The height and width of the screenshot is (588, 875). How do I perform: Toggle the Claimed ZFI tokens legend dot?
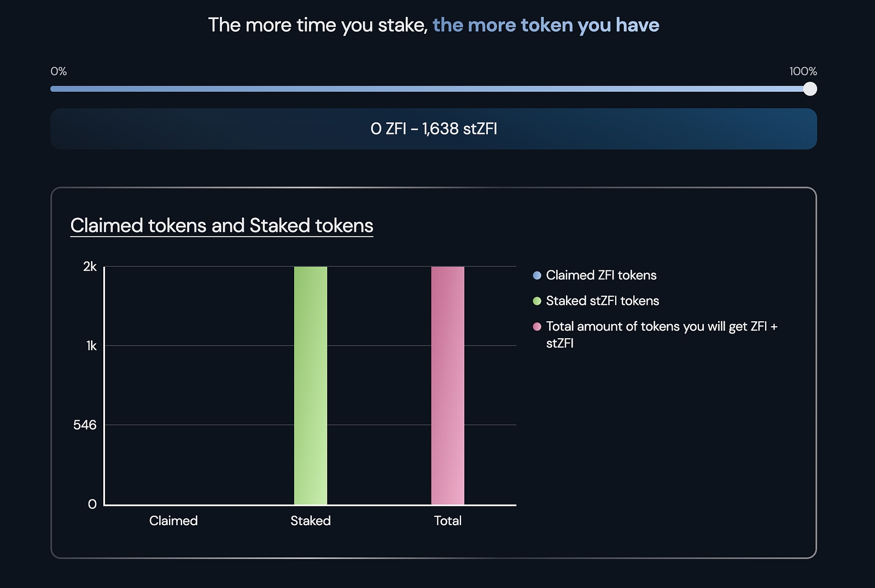(537, 275)
